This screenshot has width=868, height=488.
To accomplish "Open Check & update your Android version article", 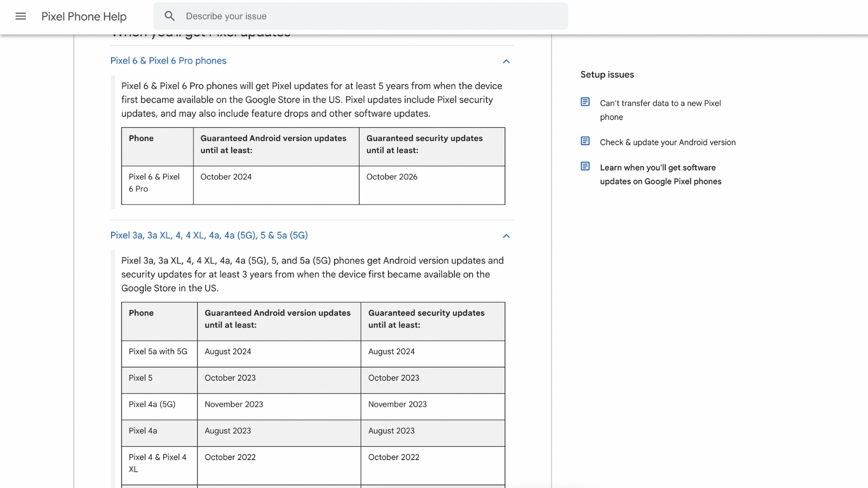I will pos(668,142).
